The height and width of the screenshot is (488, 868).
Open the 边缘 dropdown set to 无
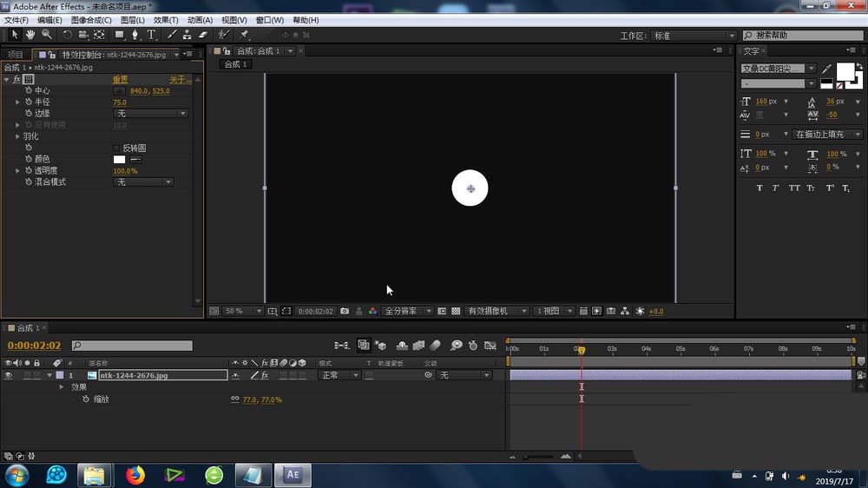[151, 114]
